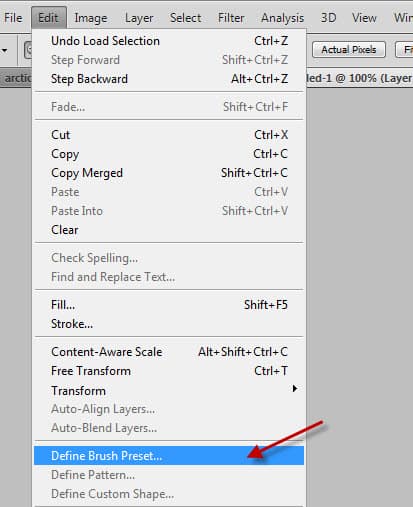This screenshot has width=413, height=507.
Task: Select Copy Merged menu entry
Action: [x=169, y=173]
